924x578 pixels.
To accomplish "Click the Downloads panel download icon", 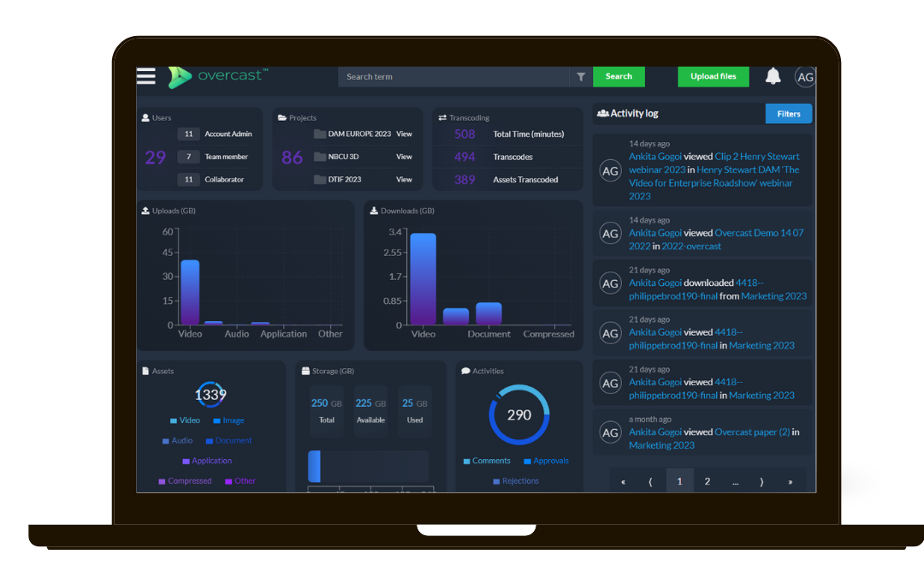I will [374, 211].
